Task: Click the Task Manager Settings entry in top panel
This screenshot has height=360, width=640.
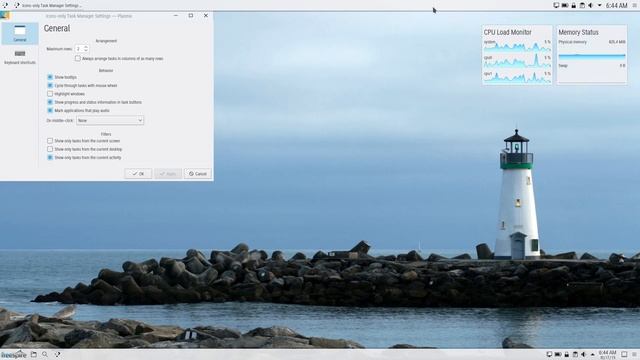Action: [x=47, y=5]
